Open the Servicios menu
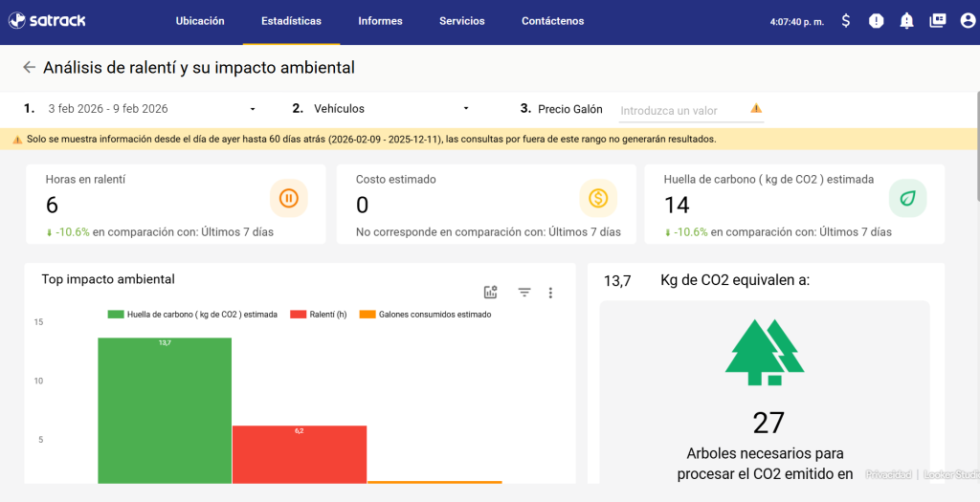This screenshot has height=502, width=980. [x=462, y=21]
